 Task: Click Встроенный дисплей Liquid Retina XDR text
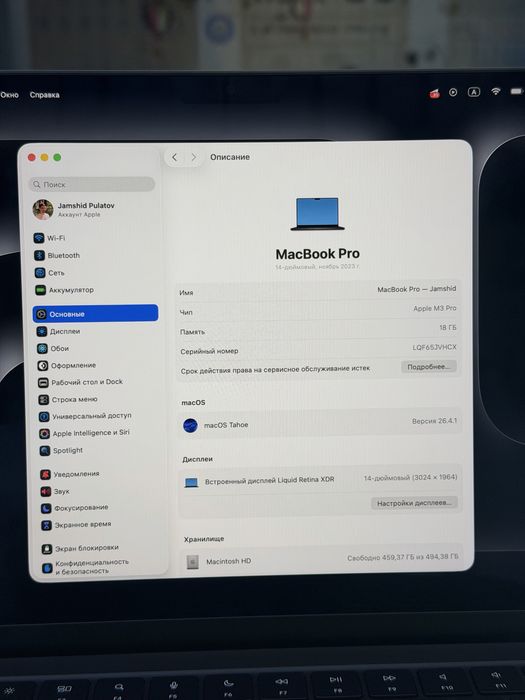pos(269,481)
